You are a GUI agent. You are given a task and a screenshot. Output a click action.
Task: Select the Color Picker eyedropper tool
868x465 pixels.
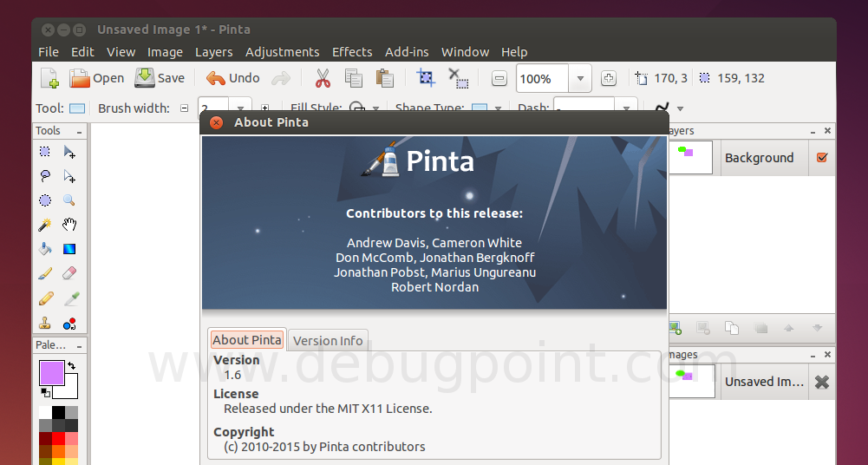tap(71, 299)
